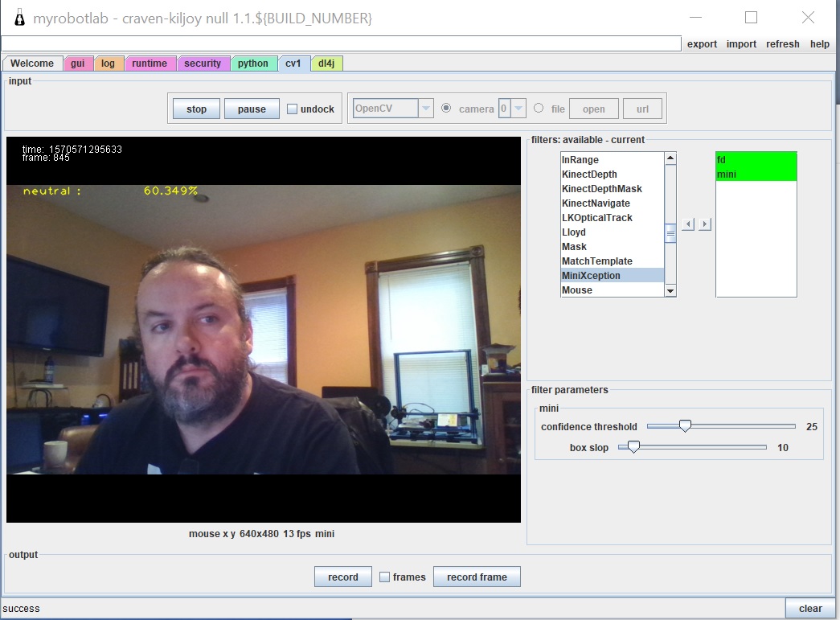840x620 pixels.
Task: Clear the status bar message
Action: point(810,609)
